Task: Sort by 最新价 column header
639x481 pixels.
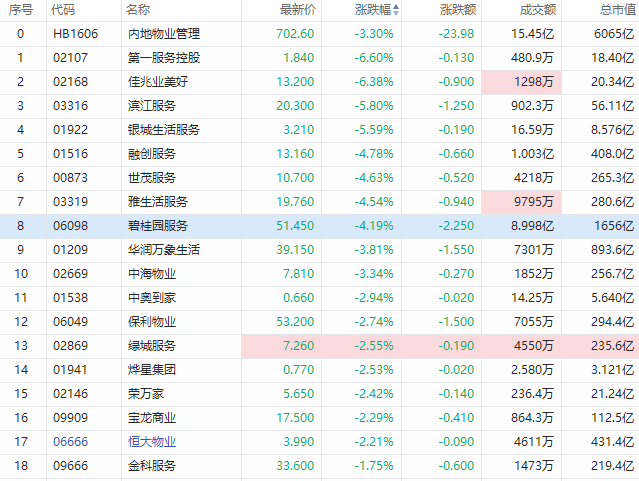Action: click(x=298, y=10)
